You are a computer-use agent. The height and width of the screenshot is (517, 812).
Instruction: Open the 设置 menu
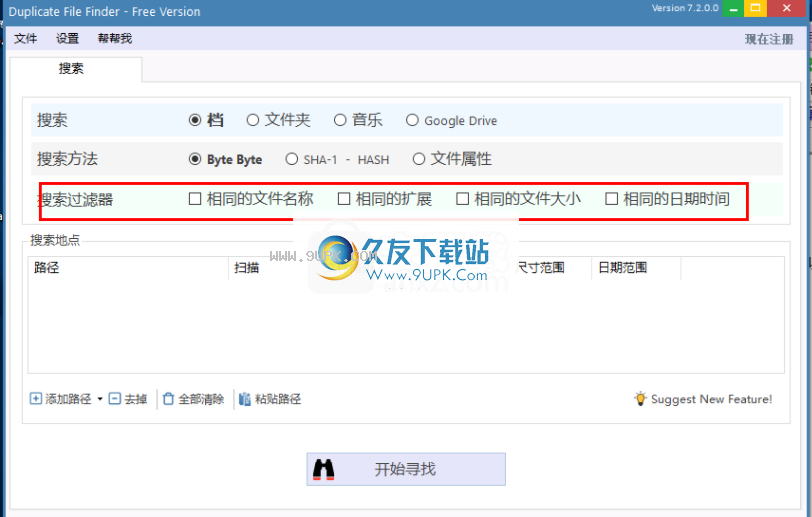(x=67, y=38)
